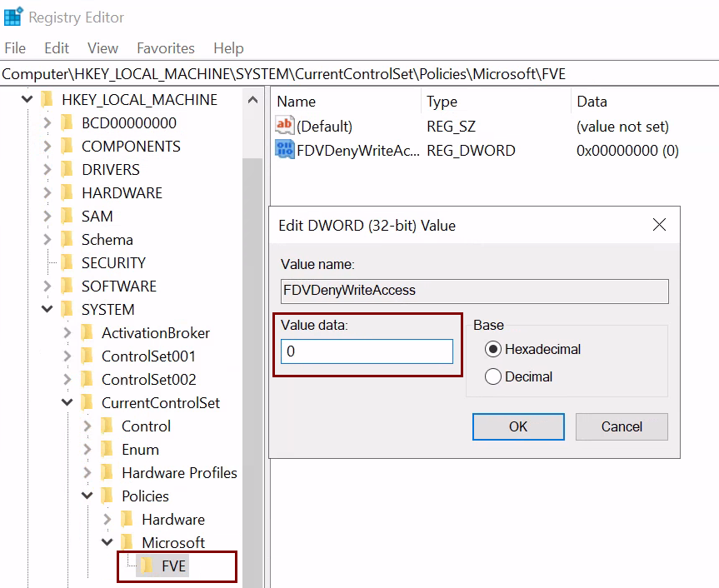
Task: Collapse the CurrentControlSet key
Action: point(67,403)
